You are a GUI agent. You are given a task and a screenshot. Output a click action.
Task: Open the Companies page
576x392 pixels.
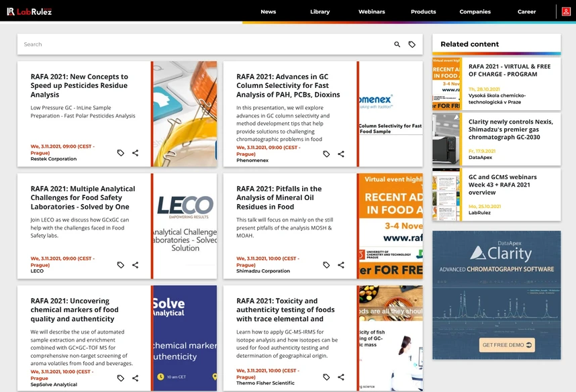click(x=475, y=11)
